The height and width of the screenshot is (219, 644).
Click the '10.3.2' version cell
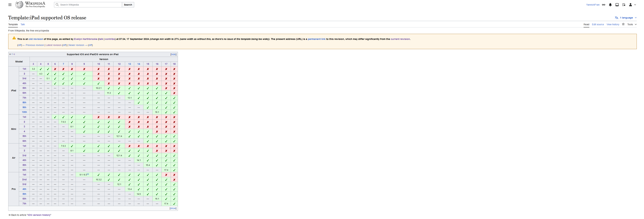coord(99,179)
